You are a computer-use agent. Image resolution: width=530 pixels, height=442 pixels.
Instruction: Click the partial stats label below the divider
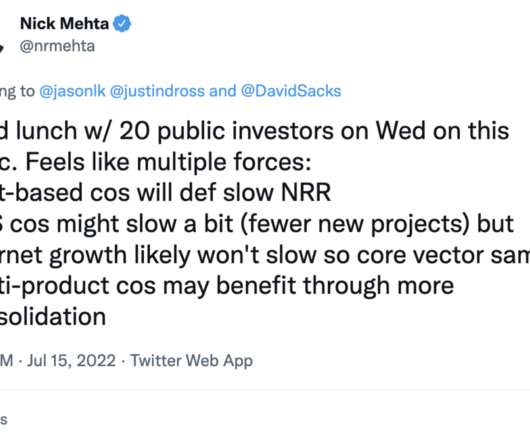pos(3,420)
